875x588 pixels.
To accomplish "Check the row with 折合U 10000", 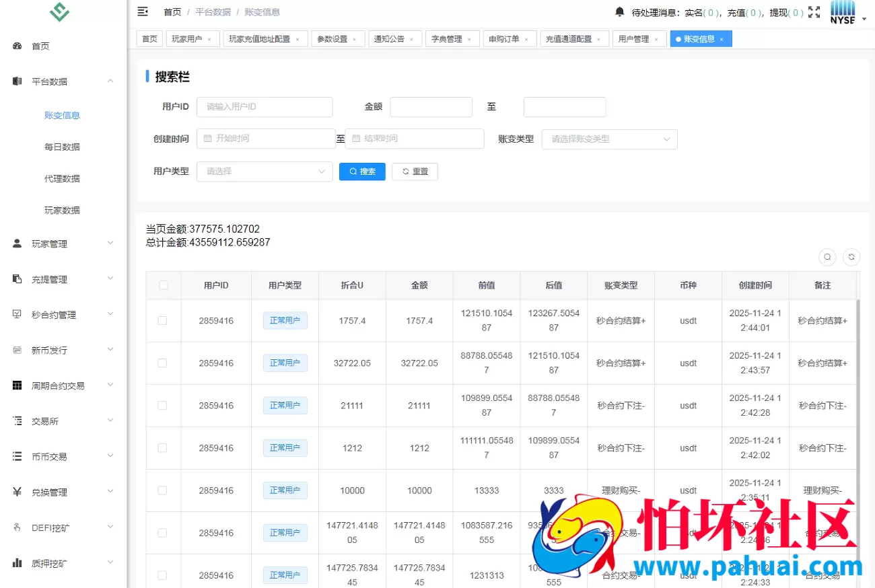I will 162,490.
